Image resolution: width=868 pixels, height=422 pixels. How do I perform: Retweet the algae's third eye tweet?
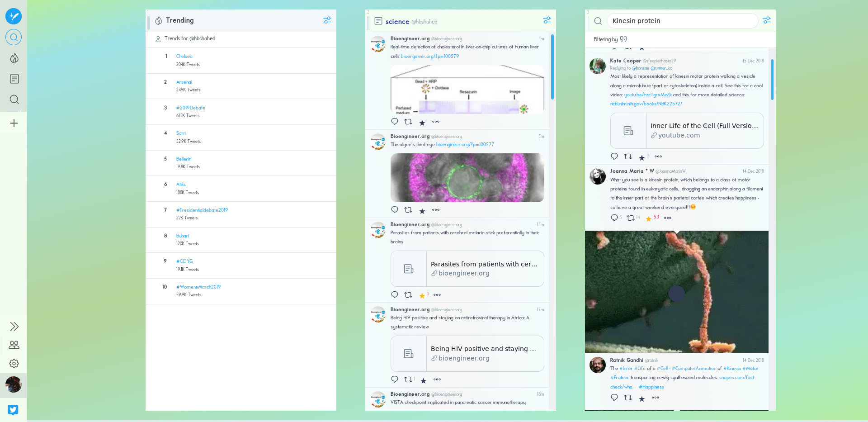[408, 210]
